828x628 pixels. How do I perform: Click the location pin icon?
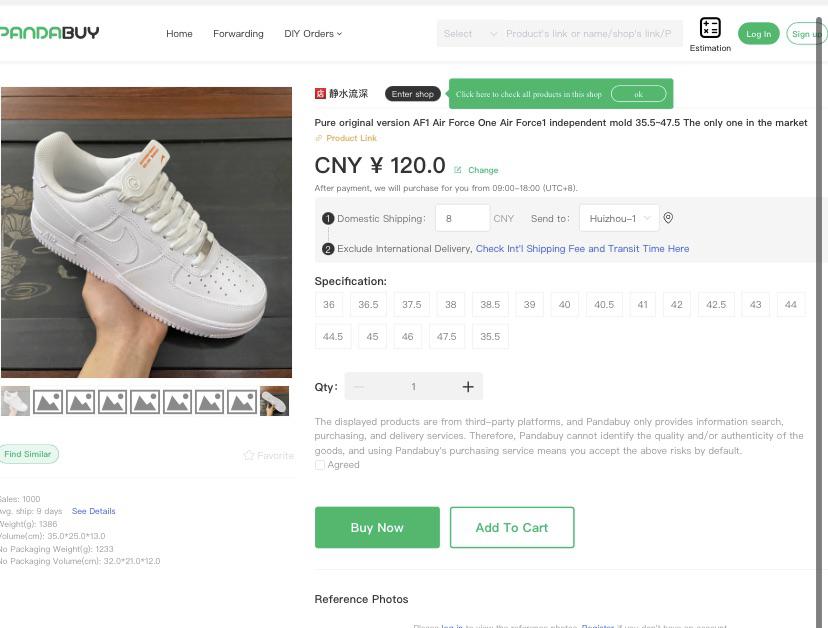pos(668,218)
